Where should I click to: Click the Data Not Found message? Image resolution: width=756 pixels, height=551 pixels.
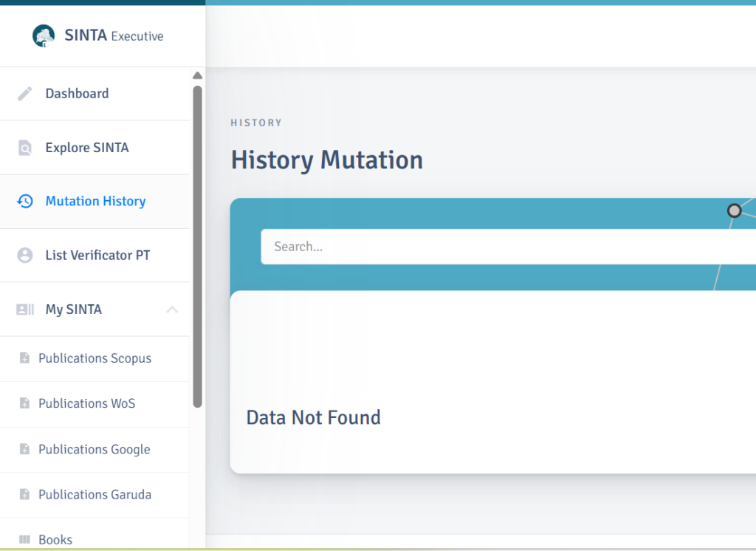(313, 417)
